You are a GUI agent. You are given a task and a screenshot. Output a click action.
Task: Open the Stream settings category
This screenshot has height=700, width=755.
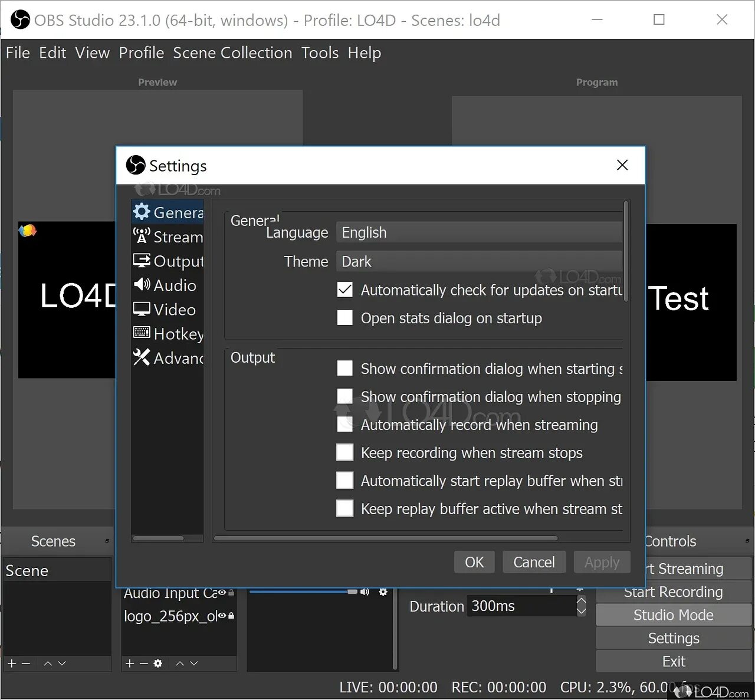pyautogui.click(x=168, y=236)
